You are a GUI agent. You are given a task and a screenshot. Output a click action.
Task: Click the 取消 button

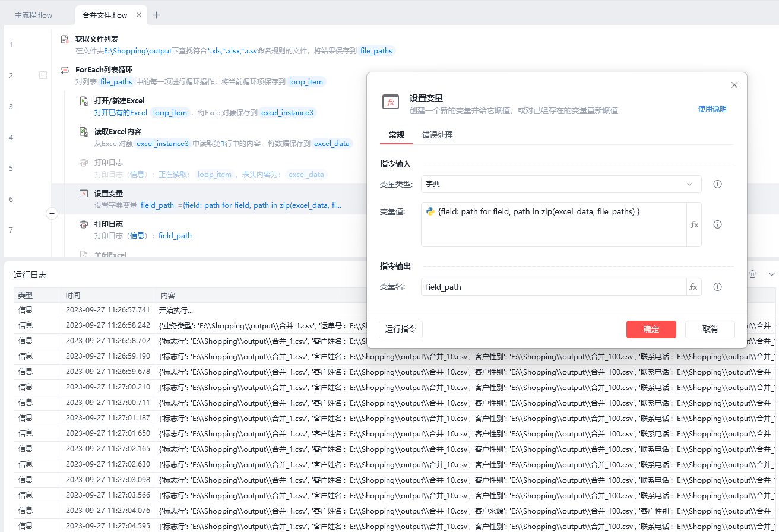(x=710, y=330)
